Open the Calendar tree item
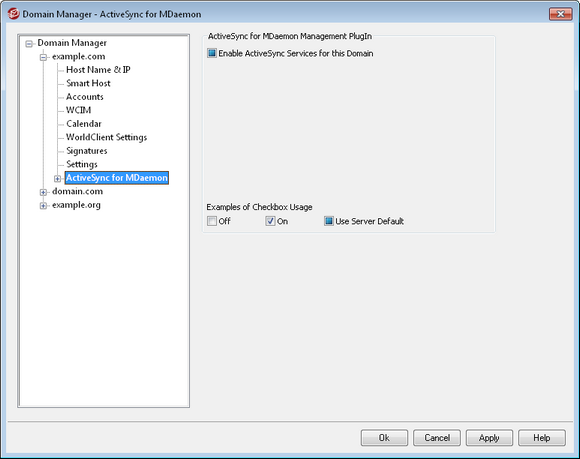Screen dimensions: 580x459 84,124
